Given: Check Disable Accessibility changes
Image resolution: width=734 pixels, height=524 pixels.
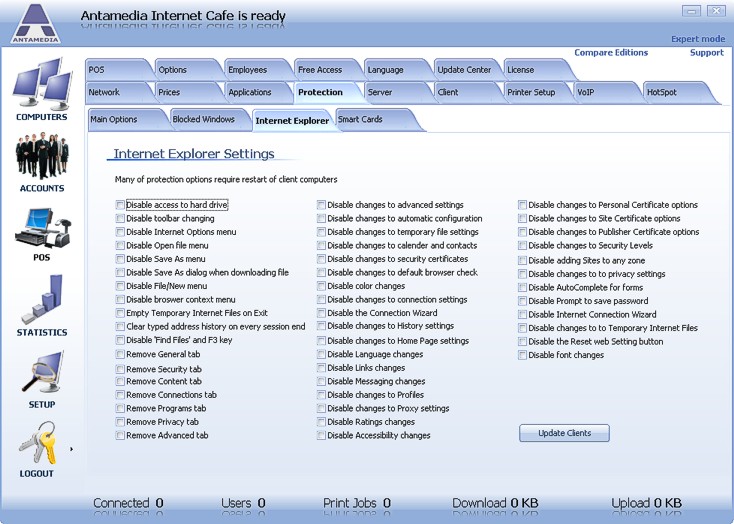Looking at the screenshot, I should [321, 435].
